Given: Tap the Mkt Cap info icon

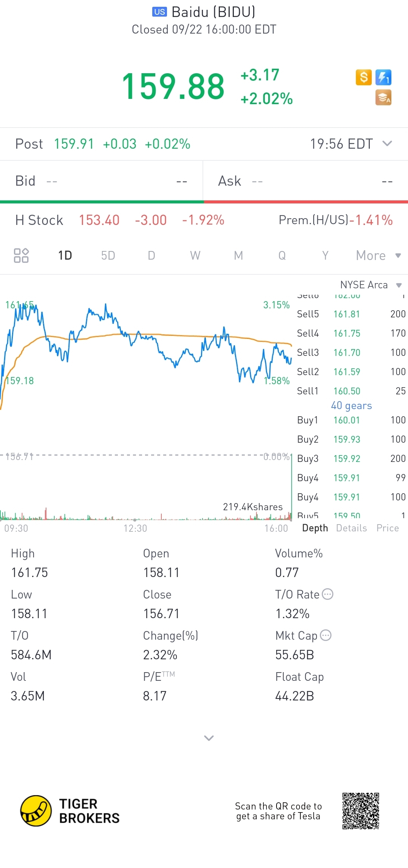Looking at the screenshot, I should tap(326, 636).
